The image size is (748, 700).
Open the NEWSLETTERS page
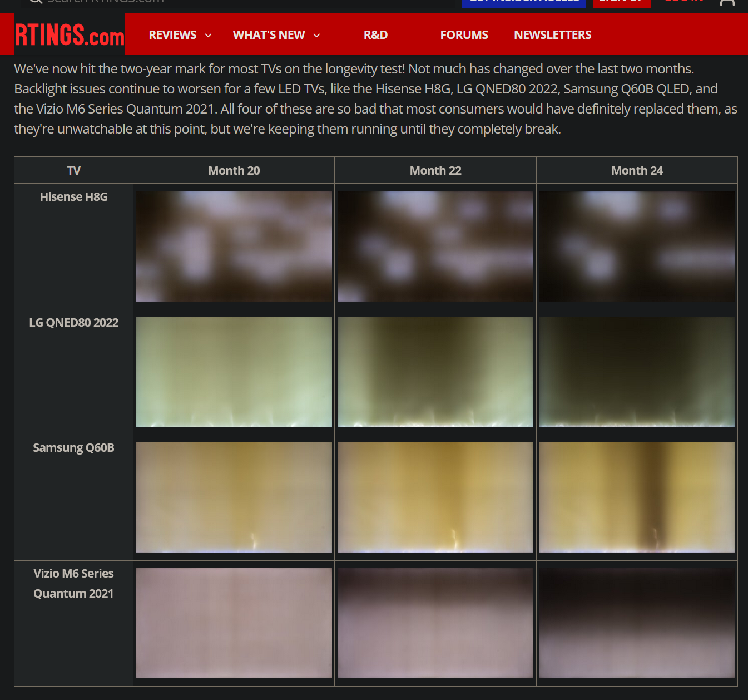click(552, 34)
